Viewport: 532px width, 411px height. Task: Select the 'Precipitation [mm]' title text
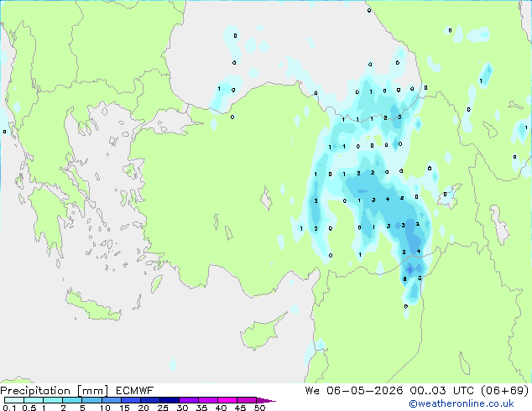pyautogui.click(x=55, y=391)
